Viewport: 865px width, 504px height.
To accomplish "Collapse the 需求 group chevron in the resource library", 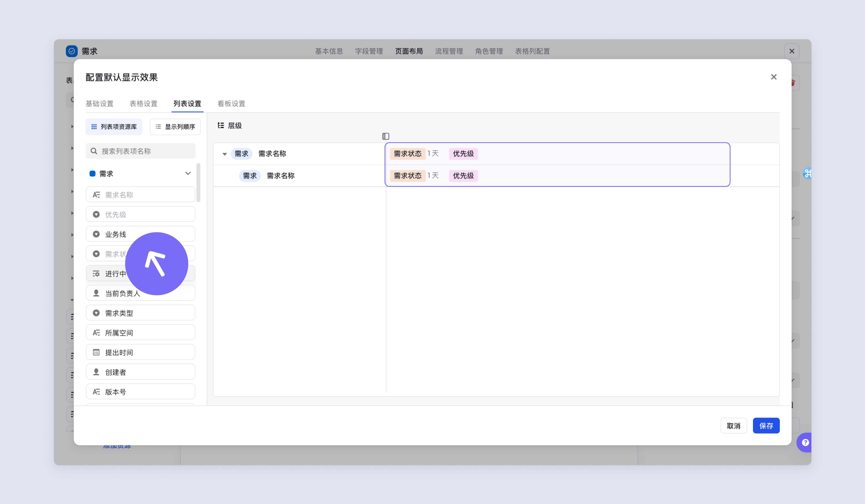I will coord(188,174).
